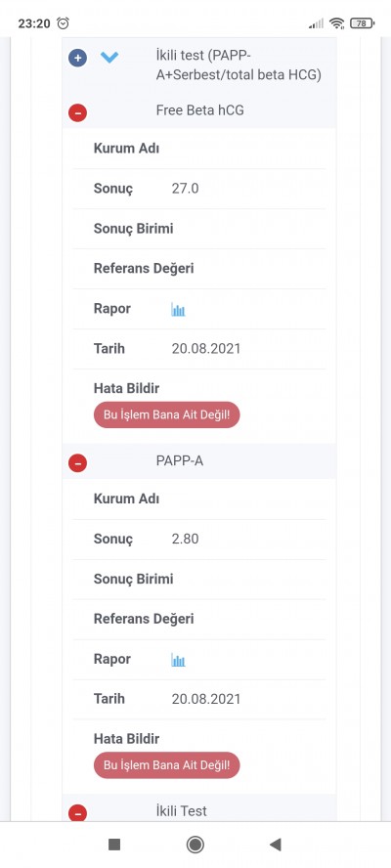Select the Free Beta hCG row title
The image size is (391, 868).
(x=200, y=110)
